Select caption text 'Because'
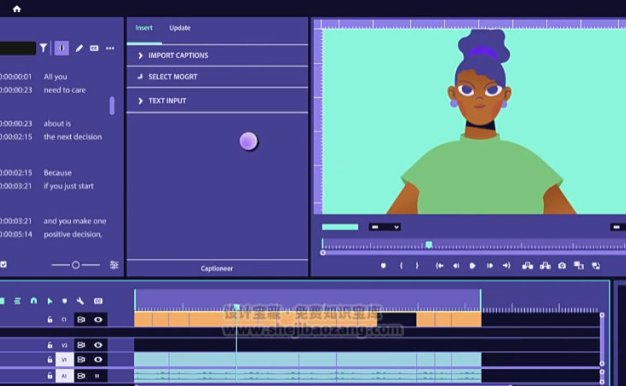Image resolution: width=626 pixels, height=386 pixels. click(x=57, y=172)
